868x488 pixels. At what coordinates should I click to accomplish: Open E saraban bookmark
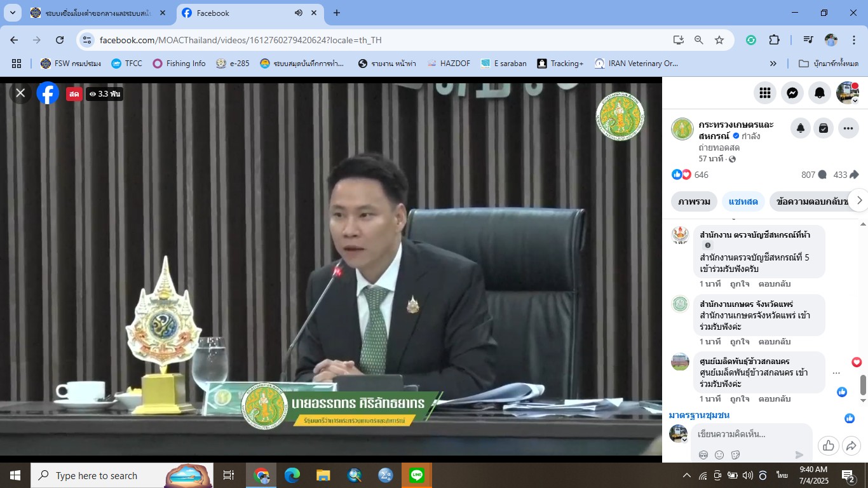click(503, 64)
